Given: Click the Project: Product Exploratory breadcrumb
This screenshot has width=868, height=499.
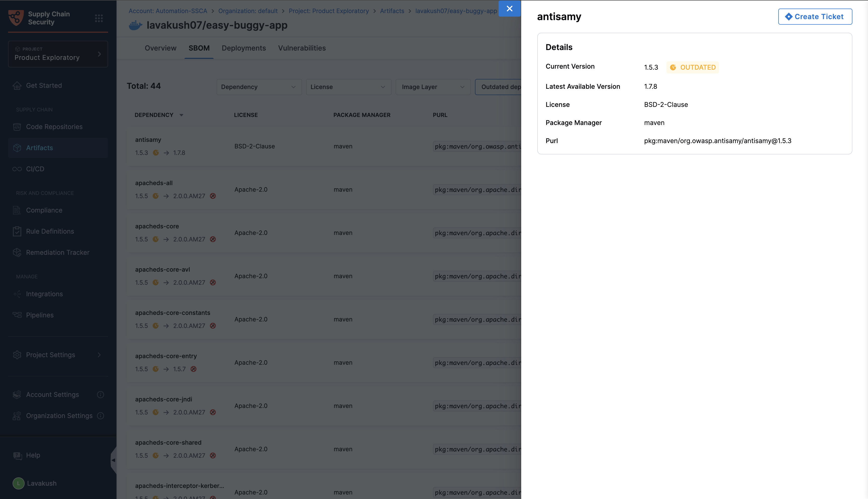Looking at the screenshot, I should point(329,11).
